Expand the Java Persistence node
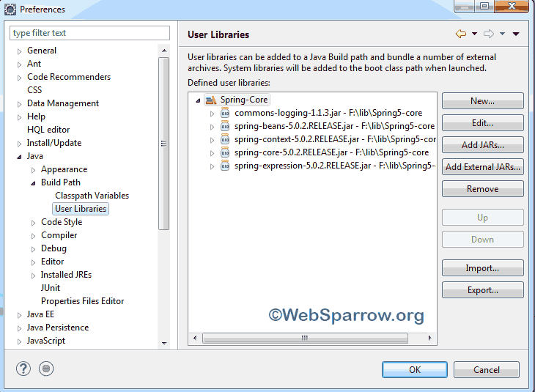The width and height of the screenshot is (535, 392). 19,328
